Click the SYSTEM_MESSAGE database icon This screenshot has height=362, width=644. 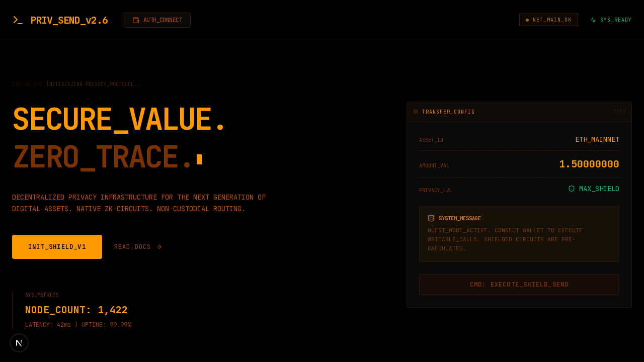click(431, 218)
